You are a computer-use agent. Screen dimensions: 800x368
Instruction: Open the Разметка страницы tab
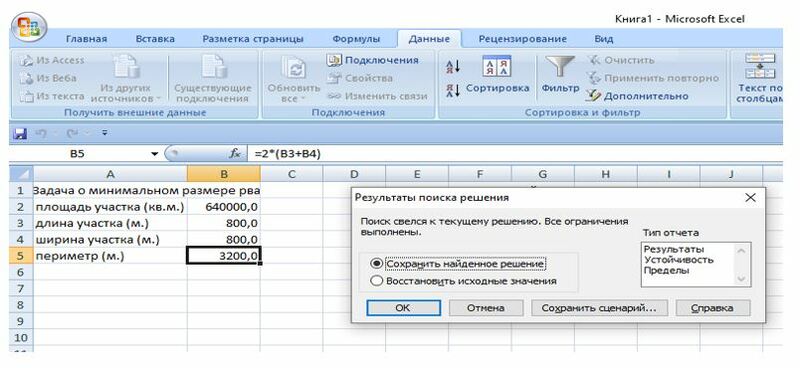pos(253,39)
